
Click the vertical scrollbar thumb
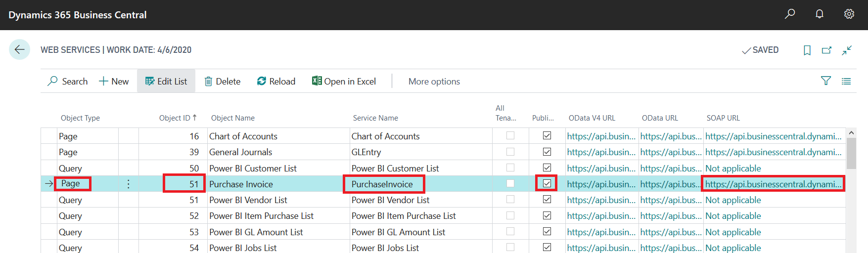[x=851, y=153]
